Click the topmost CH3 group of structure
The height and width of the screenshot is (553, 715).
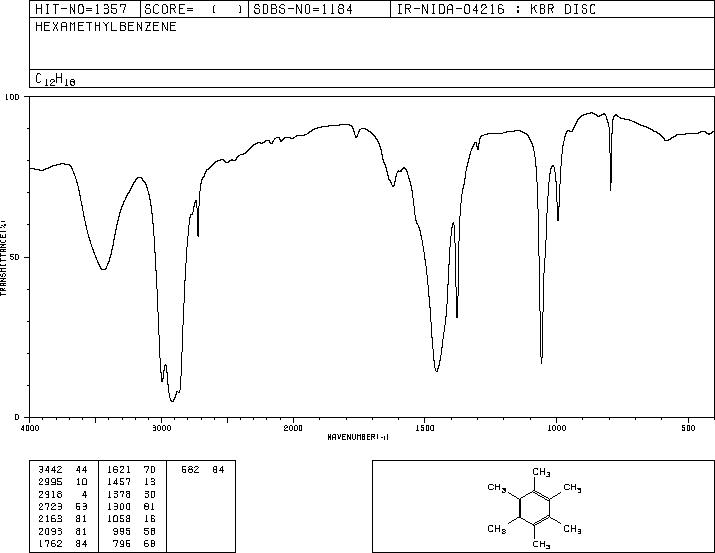coord(541,472)
